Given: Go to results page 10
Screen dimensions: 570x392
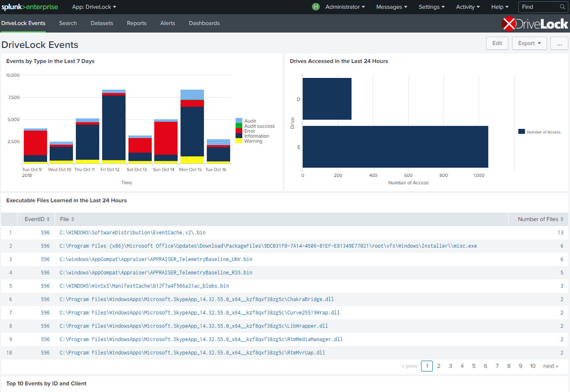Looking at the screenshot, I should tap(533, 366).
